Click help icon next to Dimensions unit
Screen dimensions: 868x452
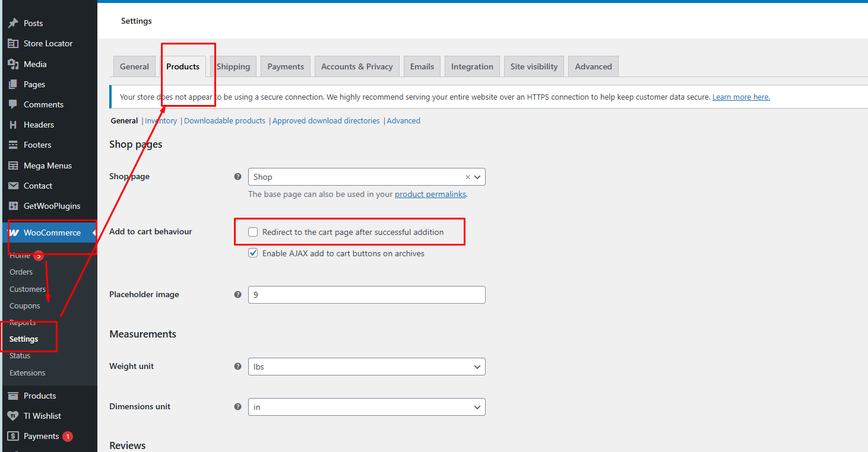tap(237, 406)
